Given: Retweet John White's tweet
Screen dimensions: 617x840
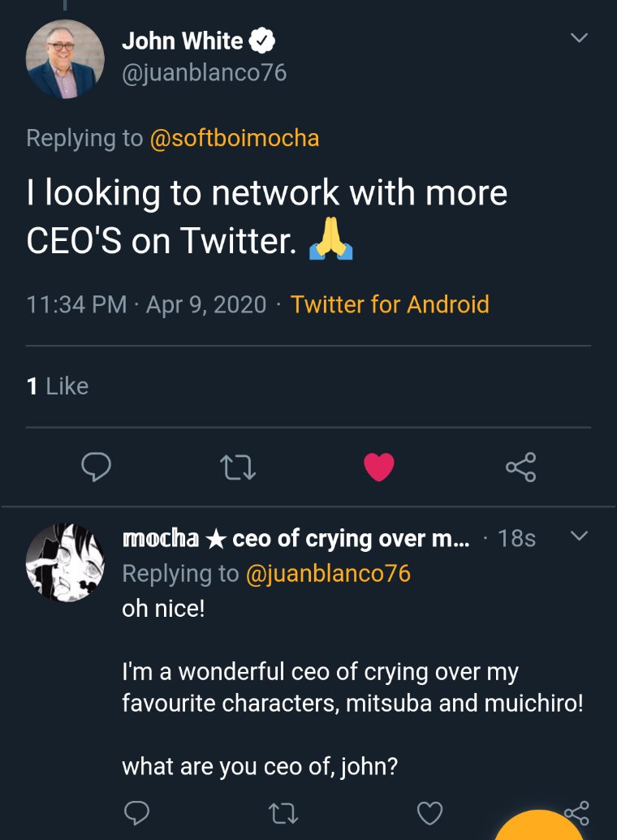Looking at the screenshot, I should (238, 467).
